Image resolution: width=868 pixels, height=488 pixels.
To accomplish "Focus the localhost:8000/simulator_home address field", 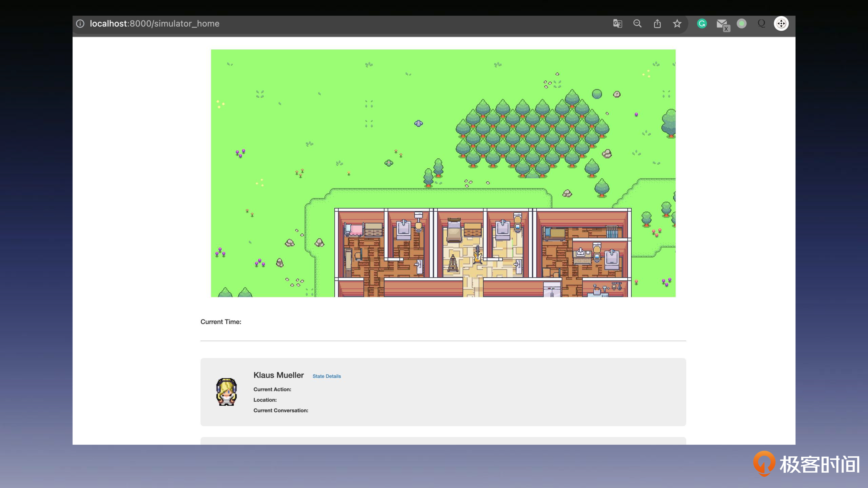I will [154, 24].
